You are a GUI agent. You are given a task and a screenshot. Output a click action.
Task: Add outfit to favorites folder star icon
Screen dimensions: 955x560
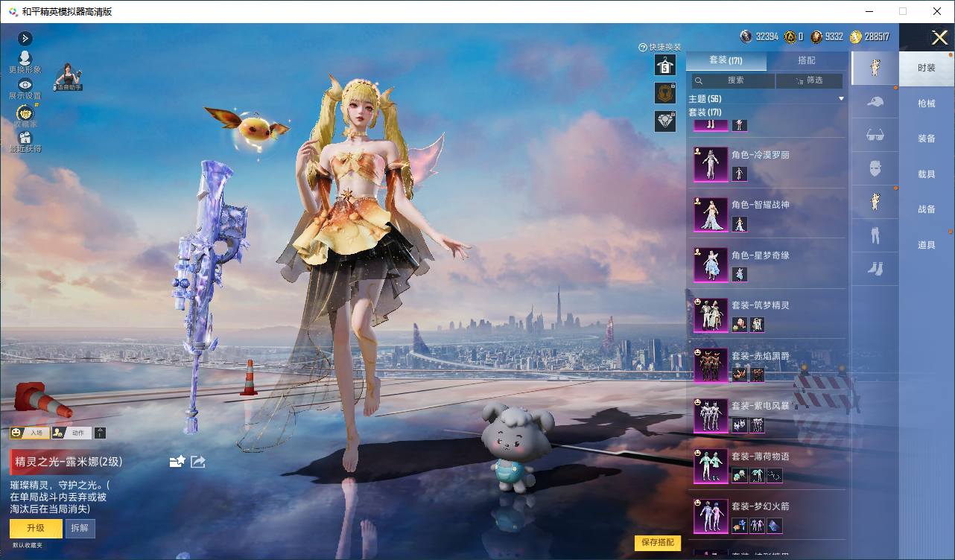click(177, 462)
